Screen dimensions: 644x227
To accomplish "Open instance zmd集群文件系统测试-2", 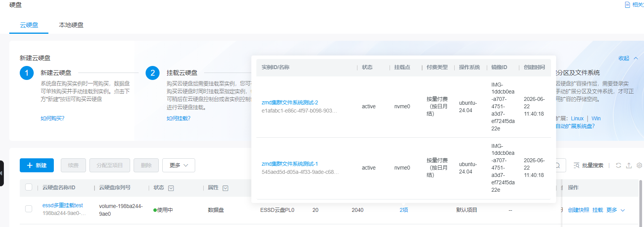I will 290,102.
